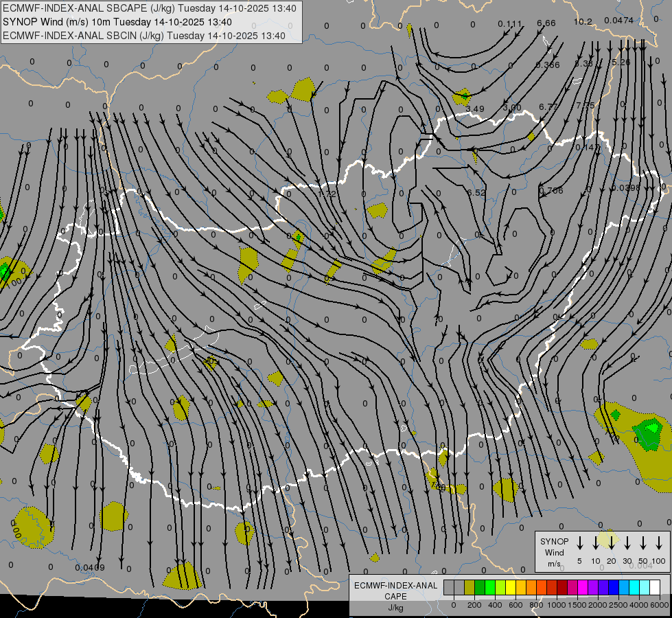Click the SBCAPE title line in header

click(x=150, y=8)
